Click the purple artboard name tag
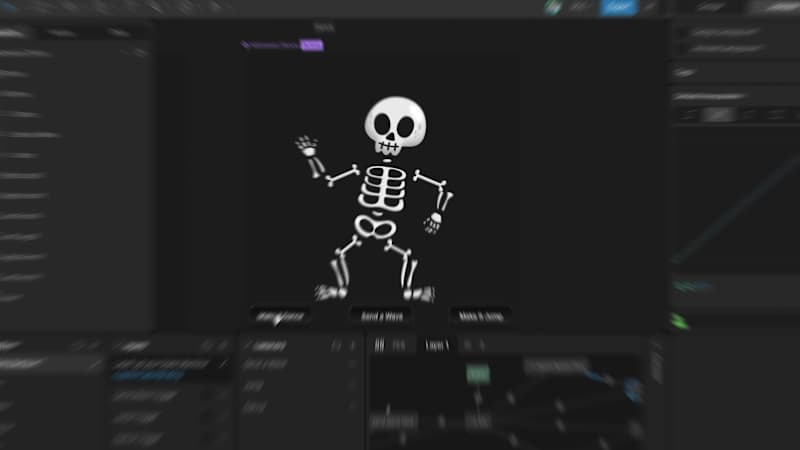Screen dimensions: 800x450 tap(312, 45)
